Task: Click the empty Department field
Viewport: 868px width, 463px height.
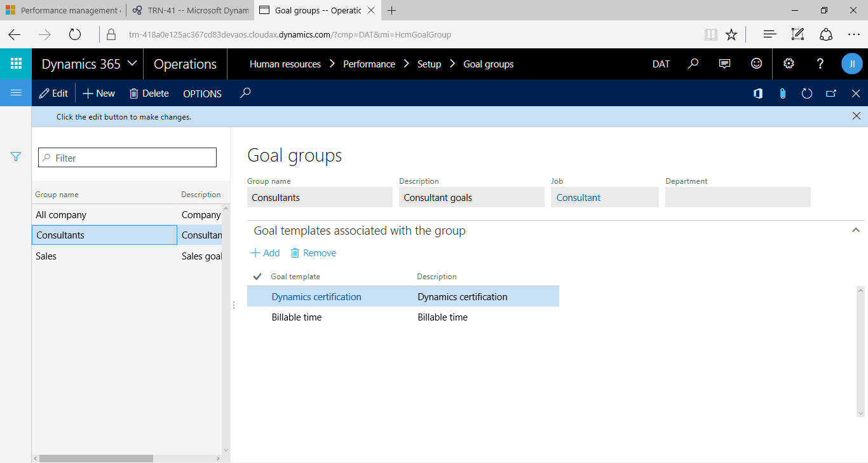Action: [x=738, y=197]
